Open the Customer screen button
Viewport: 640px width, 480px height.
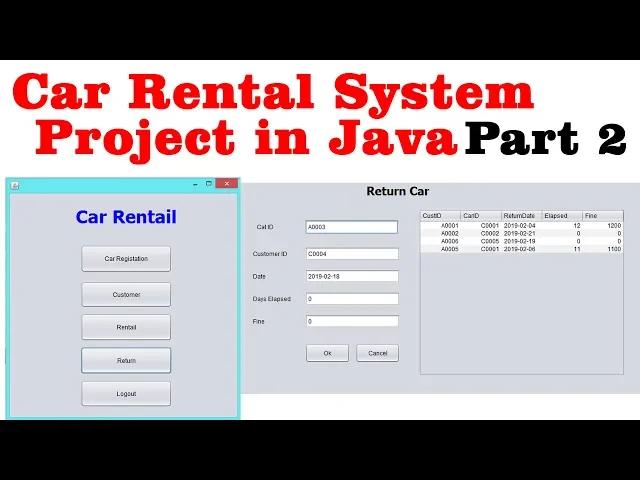[x=126, y=294]
